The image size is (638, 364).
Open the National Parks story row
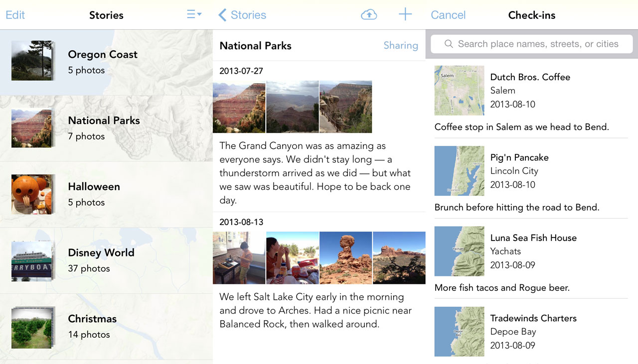pos(106,128)
